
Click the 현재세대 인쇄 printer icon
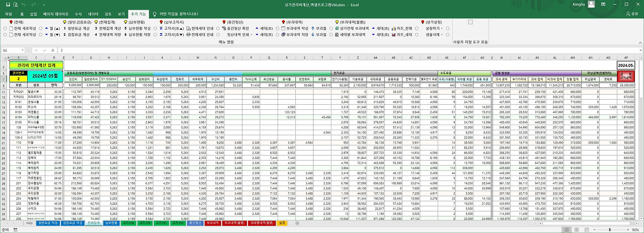[188, 29]
